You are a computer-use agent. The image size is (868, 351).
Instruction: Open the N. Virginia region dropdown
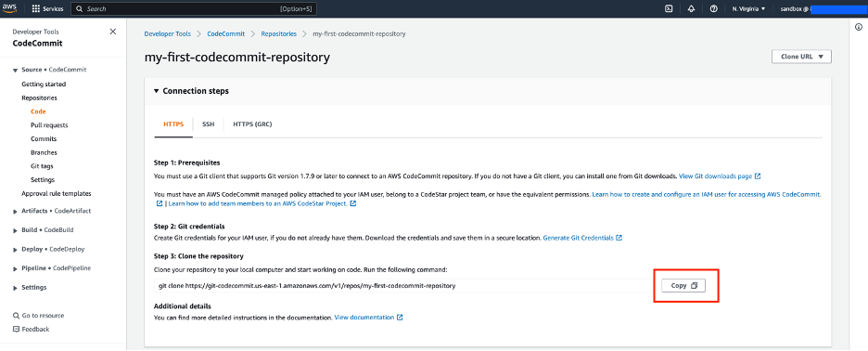pos(748,9)
